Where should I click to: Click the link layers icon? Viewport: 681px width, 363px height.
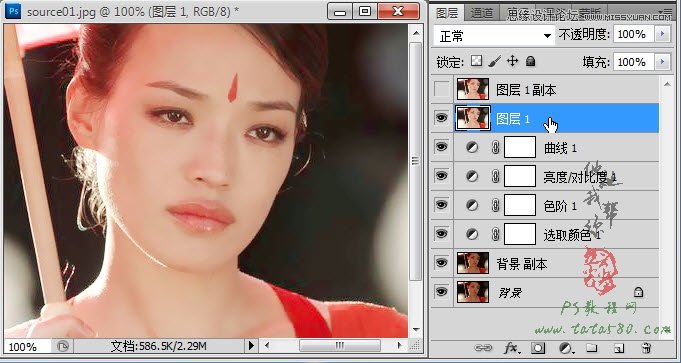pyautogui.click(x=482, y=348)
